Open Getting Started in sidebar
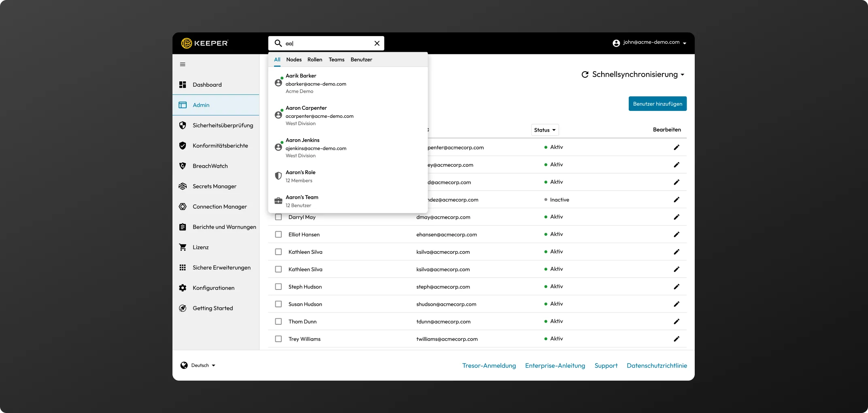This screenshot has width=868, height=413. pos(216,308)
